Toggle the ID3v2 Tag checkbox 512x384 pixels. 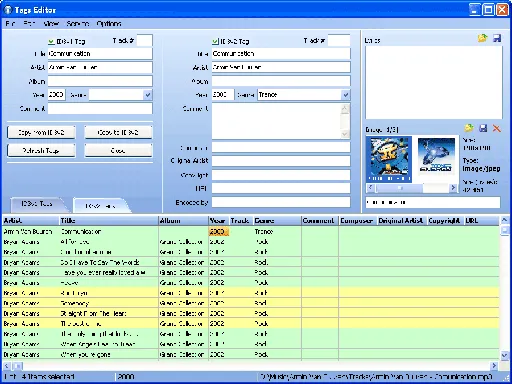pos(215,41)
